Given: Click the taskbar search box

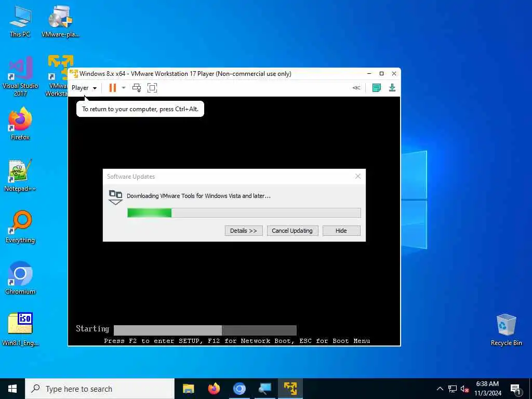Looking at the screenshot, I should coord(100,389).
